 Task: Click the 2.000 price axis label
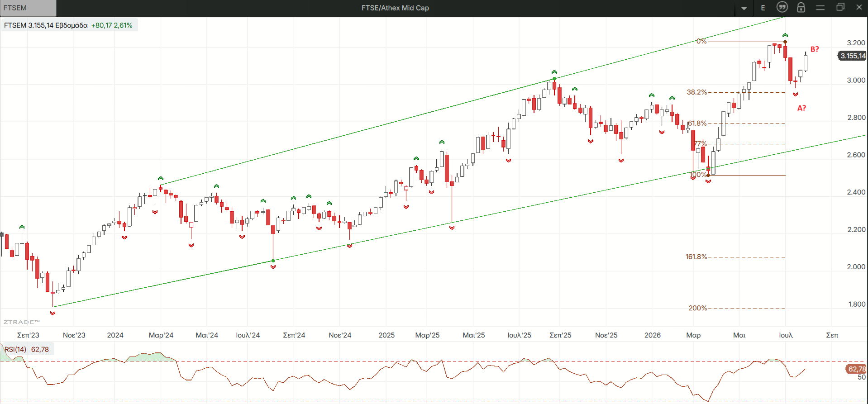click(856, 267)
